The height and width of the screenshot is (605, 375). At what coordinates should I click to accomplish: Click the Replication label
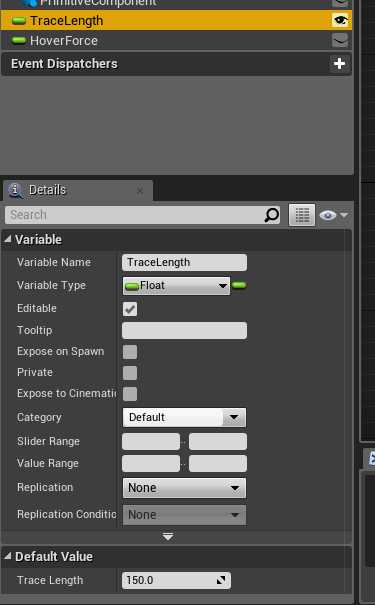(x=45, y=487)
